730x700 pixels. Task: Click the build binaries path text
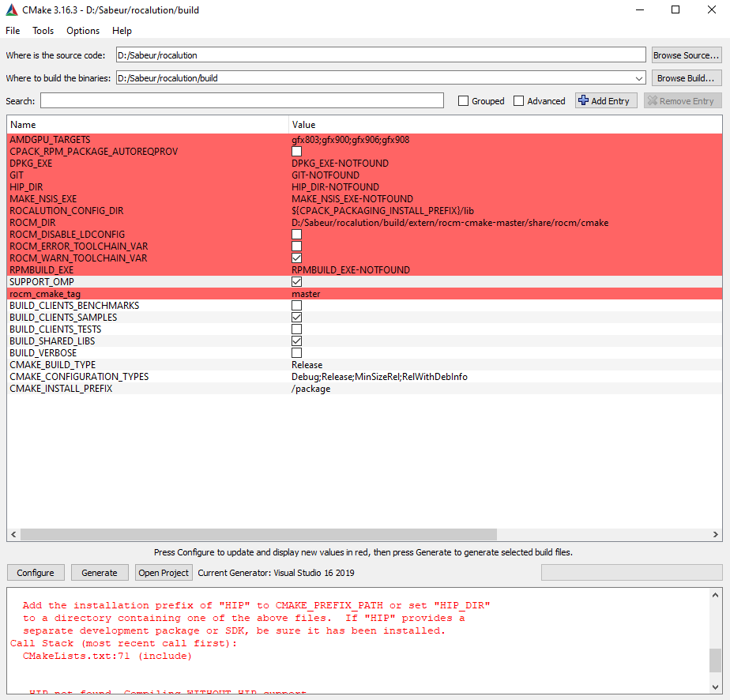click(x=167, y=78)
